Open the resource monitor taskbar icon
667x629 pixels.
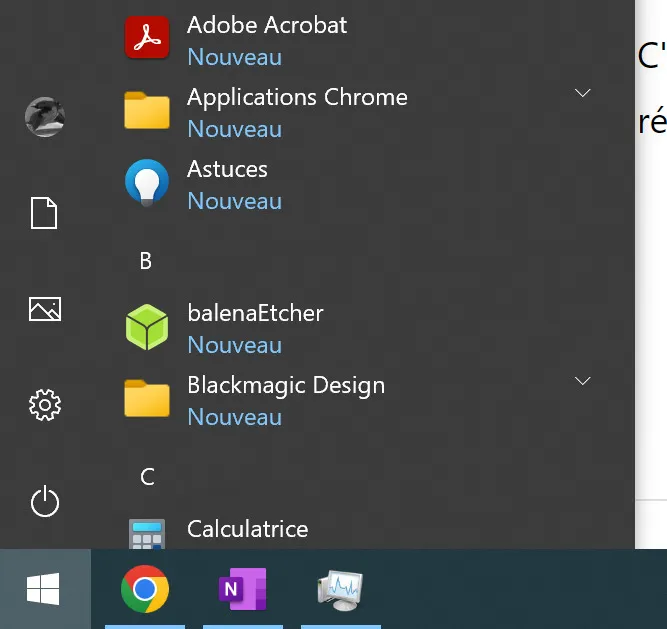point(340,590)
